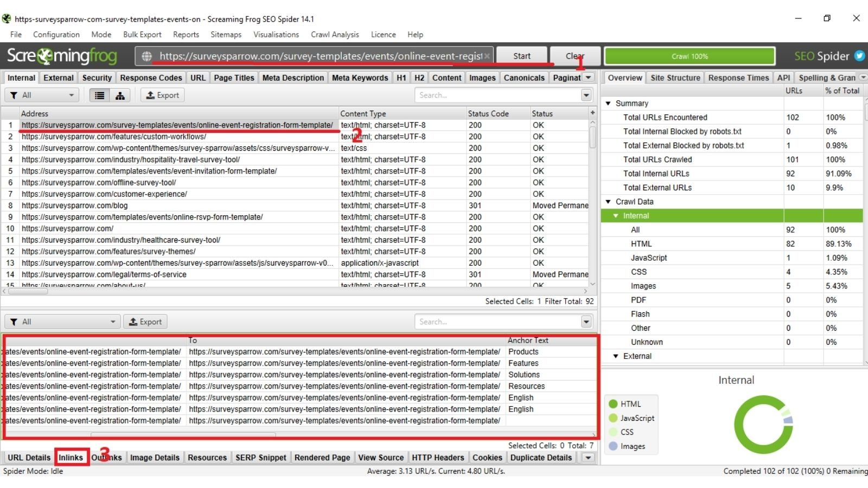Viewport: 868px width, 488px height.
Task: Open the lower All filter dropdown
Action: [x=62, y=322]
